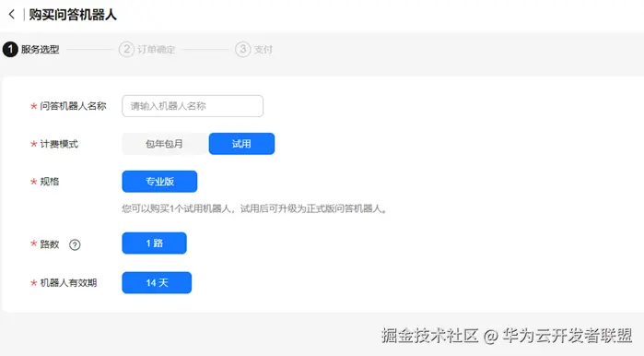Image resolution: width=644 pixels, height=356 pixels.
Task: Click the 问答机器人名称 label
Action: click(73, 106)
